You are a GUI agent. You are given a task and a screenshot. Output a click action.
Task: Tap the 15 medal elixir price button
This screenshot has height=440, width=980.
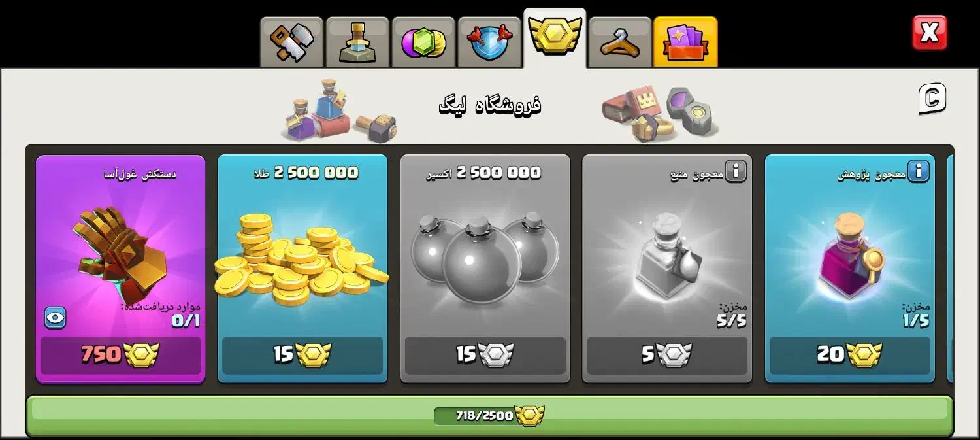coord(485,355)
